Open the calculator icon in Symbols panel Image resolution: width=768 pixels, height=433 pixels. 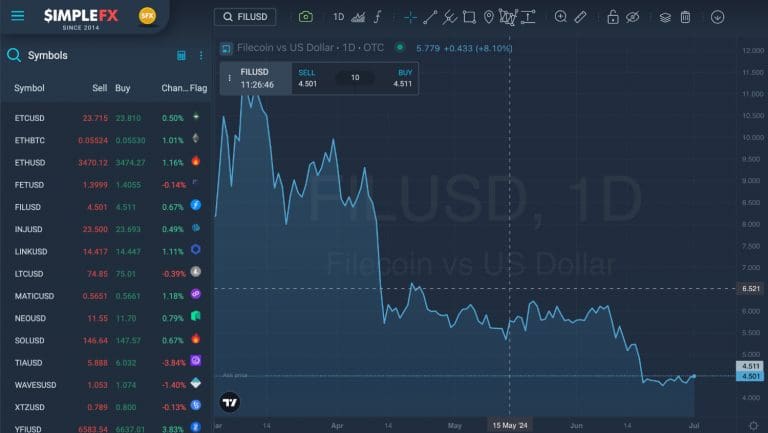tap(181, 55)
